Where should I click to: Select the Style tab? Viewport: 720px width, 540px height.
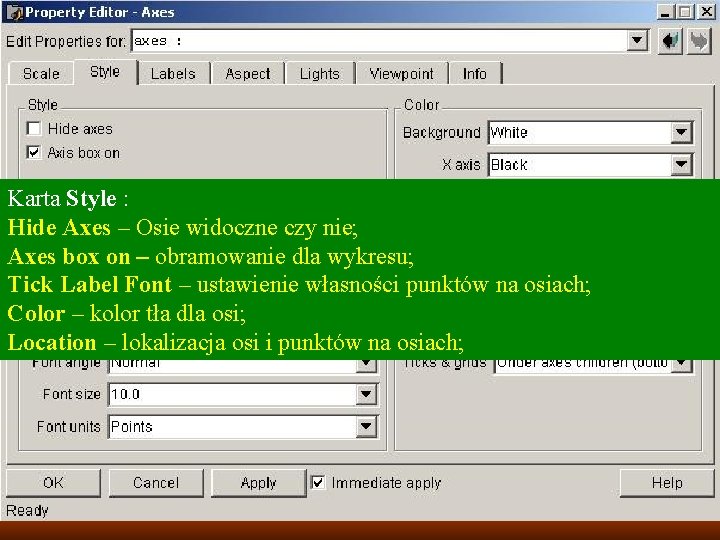point(105,72)
